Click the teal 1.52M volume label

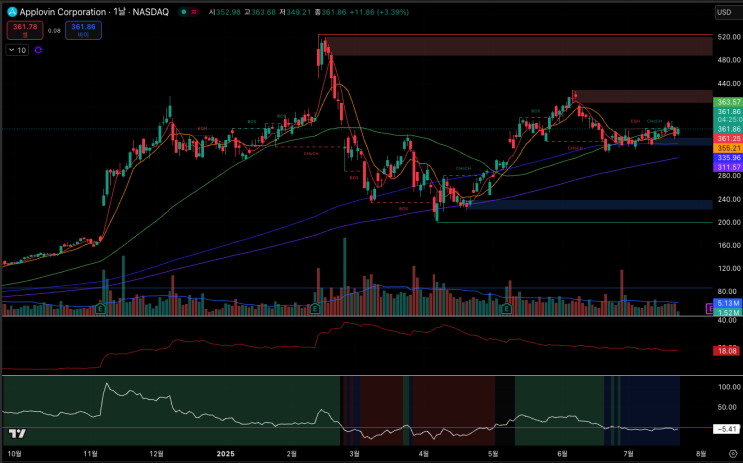click(728, 313)
